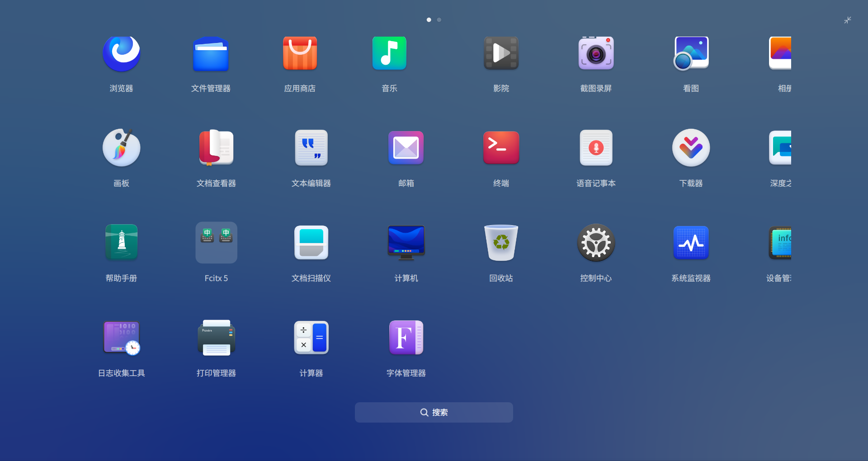This screenshot has height=461, width=868.
Task: Open 字体管理器 font manager
Action: [x=406, y=338]
